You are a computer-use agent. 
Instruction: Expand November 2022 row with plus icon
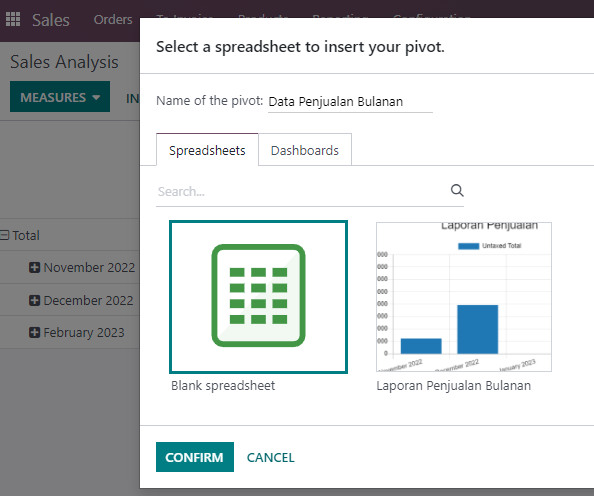[34, 268]
